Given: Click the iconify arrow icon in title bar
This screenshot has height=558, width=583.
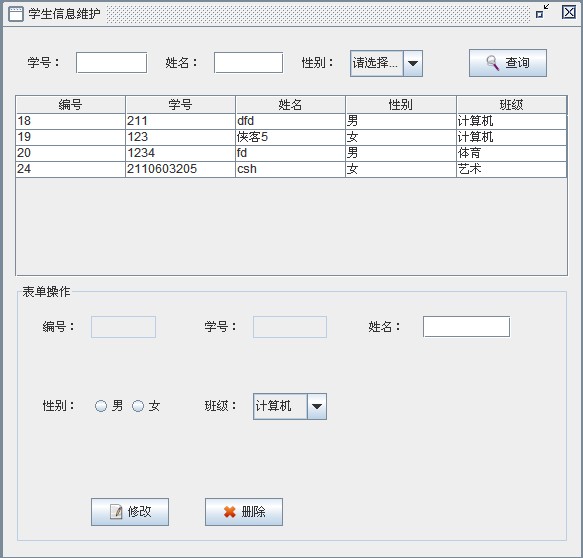Looking at the screenshot, I should pyautogui.click(x=542, y=12).
